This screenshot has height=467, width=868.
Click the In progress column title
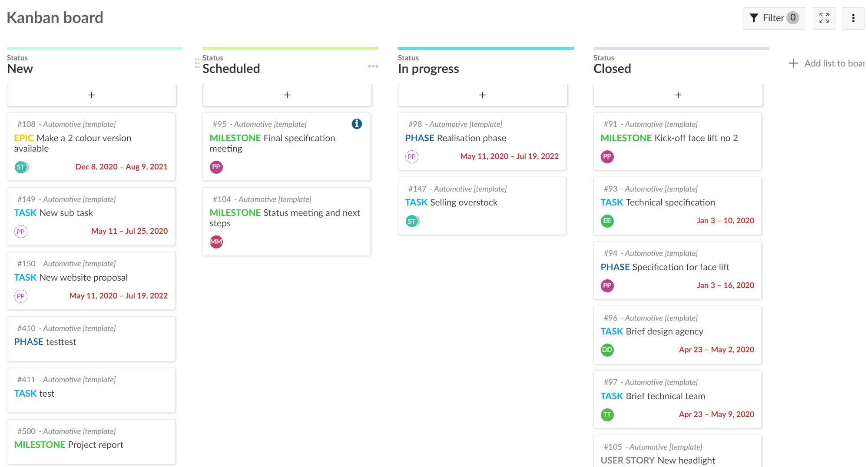428,69
